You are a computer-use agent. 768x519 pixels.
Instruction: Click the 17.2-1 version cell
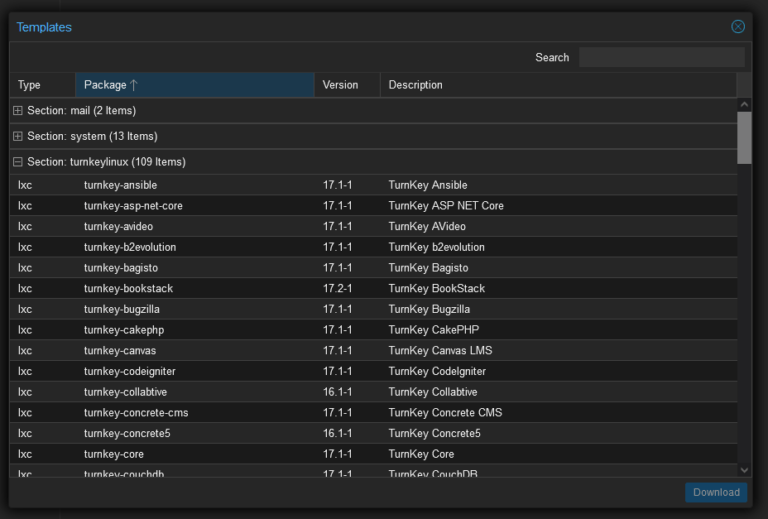(337, 288)
